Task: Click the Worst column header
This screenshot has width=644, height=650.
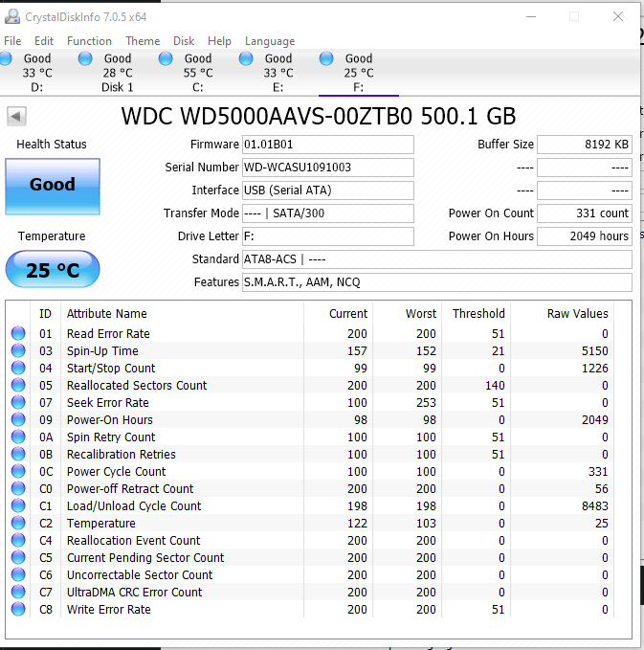Action: pos(407,313)
